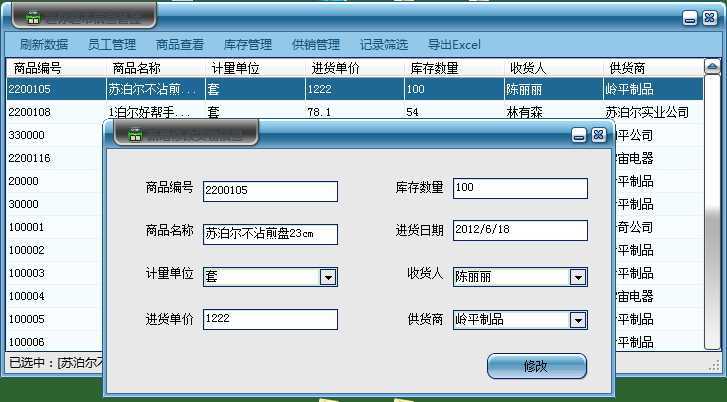Screen dimensions: 727x402
Task: Sort by 供货商 column header
Action: pos(653,68)
